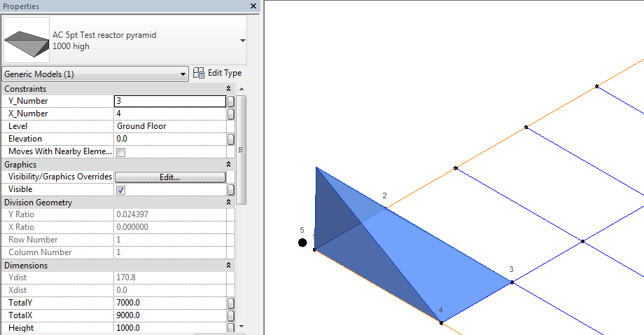Collapse the Division Geometry section
The width and height of the screenshot is (644, 335).
pos(228,203)
